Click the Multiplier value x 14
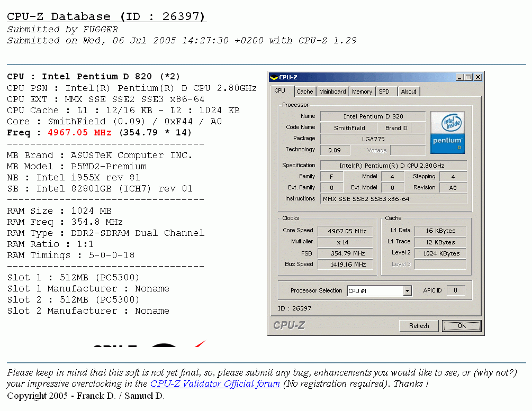Screen dimensions: 532x411 pyautogui.click(x=345, y=242)
